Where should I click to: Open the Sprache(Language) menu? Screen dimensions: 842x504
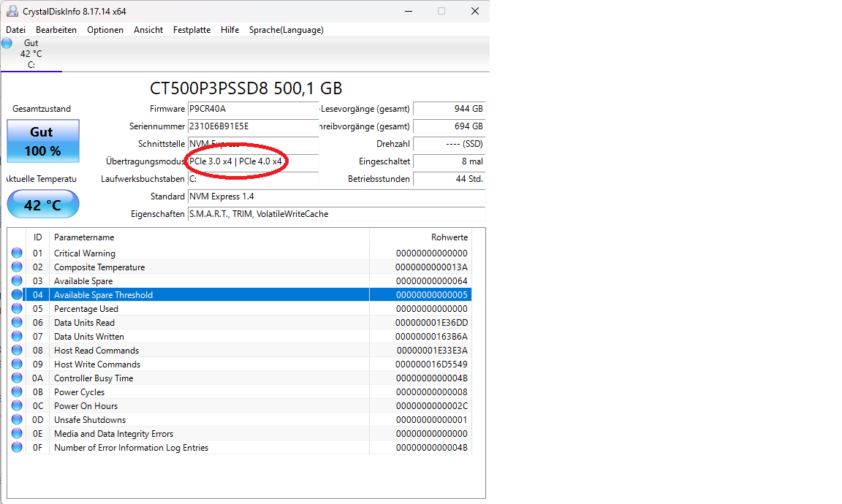pyautogui.click(x=287, y=30)
